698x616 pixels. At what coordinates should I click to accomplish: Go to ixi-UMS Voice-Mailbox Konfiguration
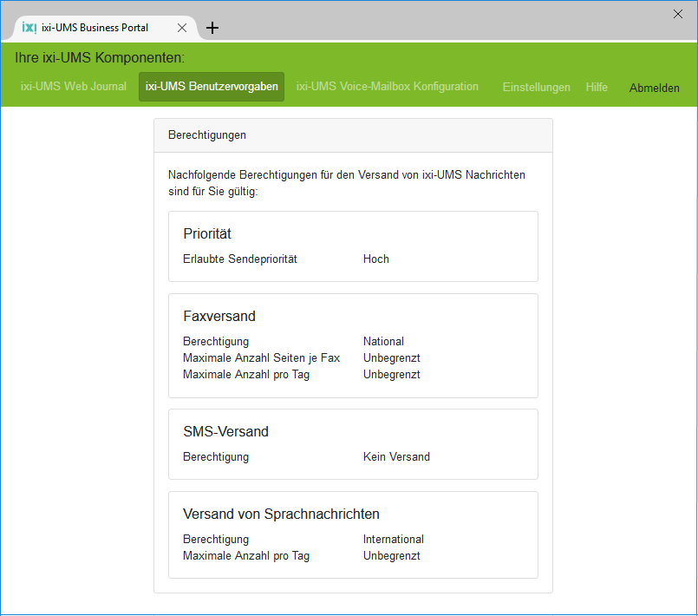click(x=387, y=87)
